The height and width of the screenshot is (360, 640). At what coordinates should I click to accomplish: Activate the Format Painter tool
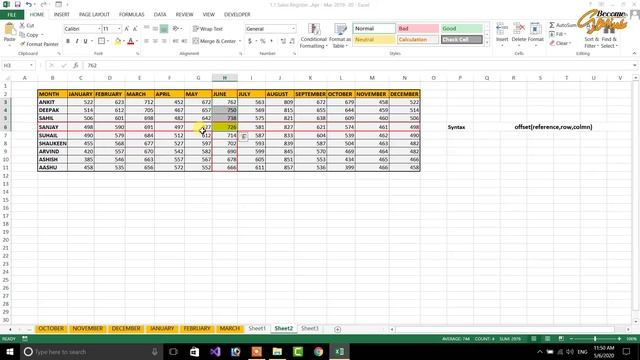(x=39, y=44)
